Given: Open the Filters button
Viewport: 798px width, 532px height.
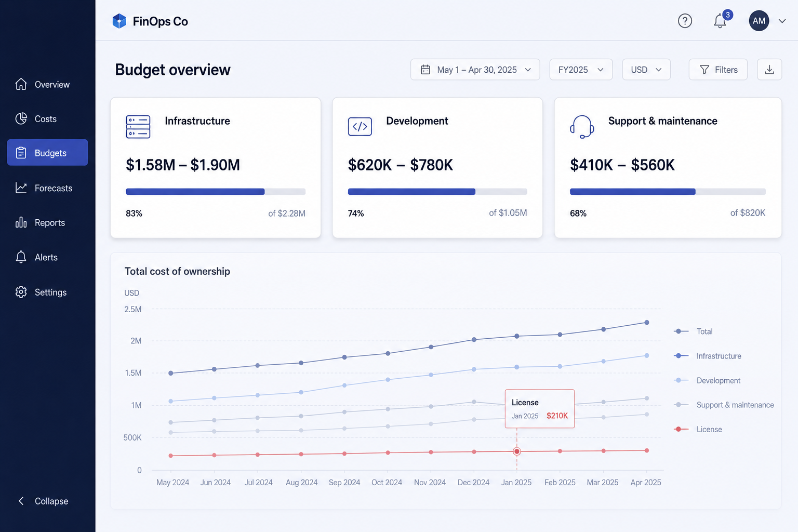Looking at the screenshot, I should (x=718, y=70).
